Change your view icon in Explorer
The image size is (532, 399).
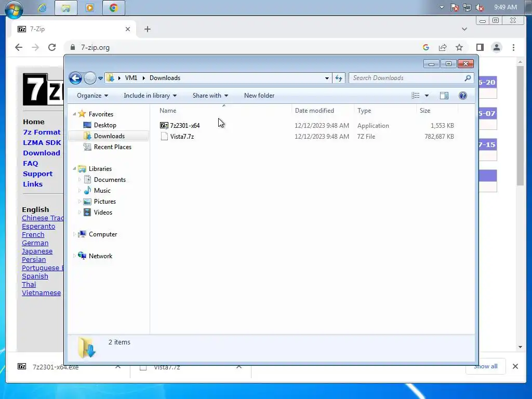click(415, 96)
